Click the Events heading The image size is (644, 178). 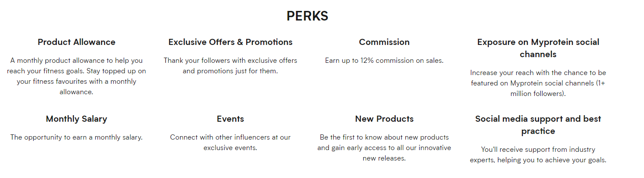tap(230, 119)
